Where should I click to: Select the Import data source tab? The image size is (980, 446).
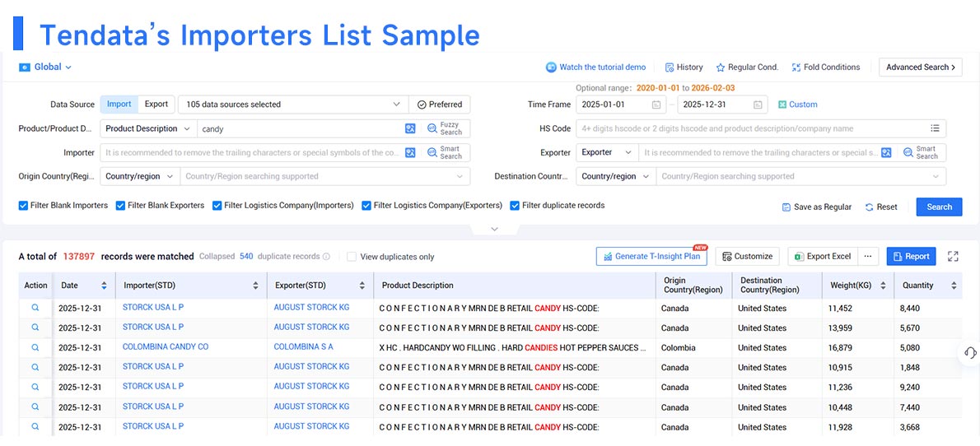pyautogui.click(x=119, y=105)
